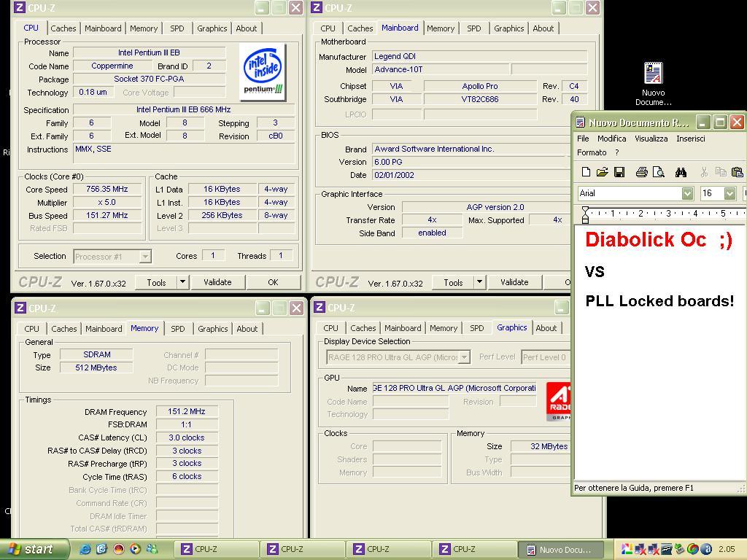
Task: Click Validate in the Mainboard window
Action: coord(514,282)
